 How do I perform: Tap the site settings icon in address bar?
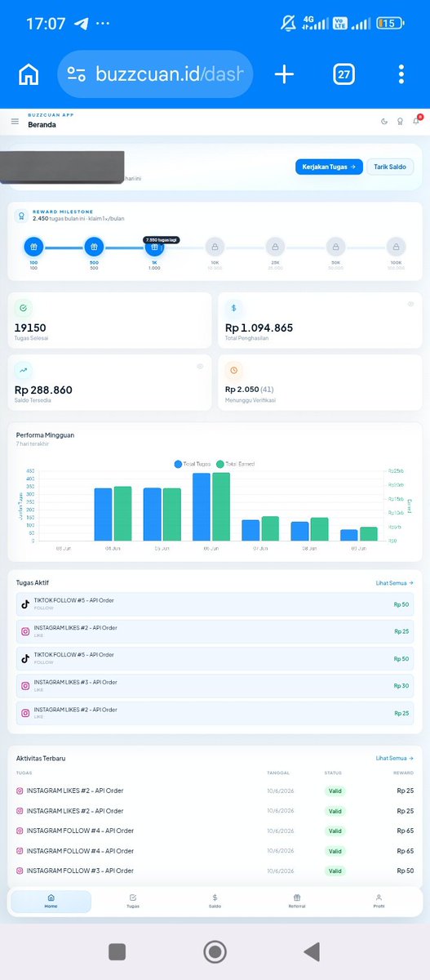point(77,75)
